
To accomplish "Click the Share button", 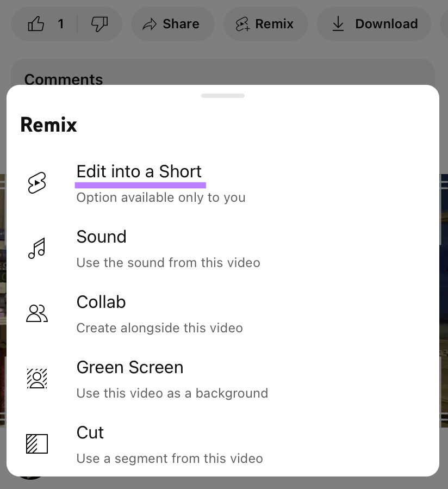I will 173,24.
